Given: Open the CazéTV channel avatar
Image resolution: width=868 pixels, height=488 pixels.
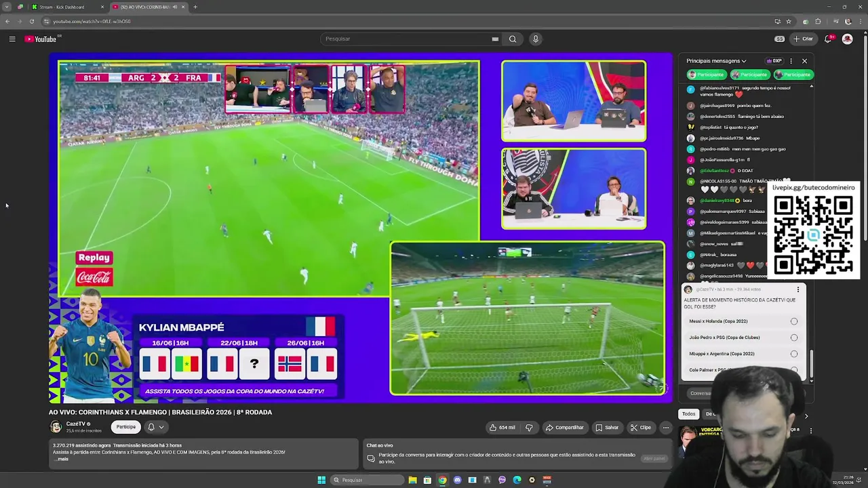Looking at the screenshot, I should tap(56, 427).
